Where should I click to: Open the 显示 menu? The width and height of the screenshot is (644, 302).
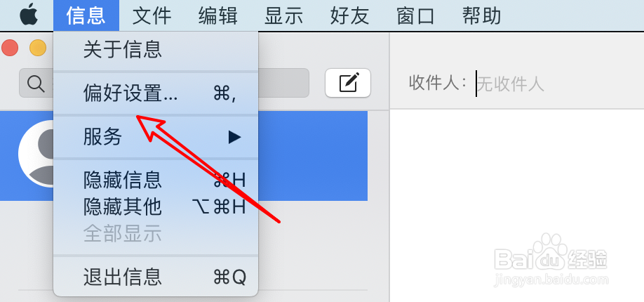click(283, 15)
